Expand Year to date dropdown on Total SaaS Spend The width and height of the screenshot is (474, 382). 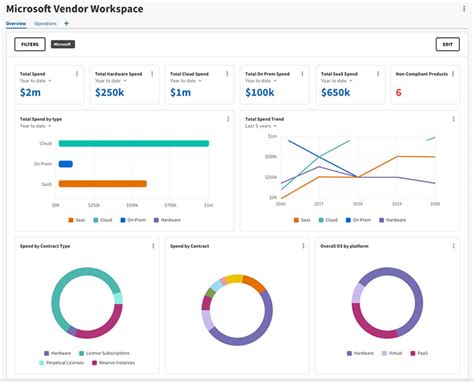pos(336,81)
